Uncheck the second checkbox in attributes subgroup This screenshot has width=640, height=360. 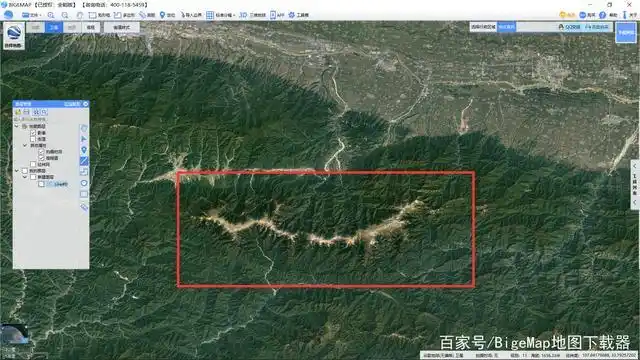(41, 158)
